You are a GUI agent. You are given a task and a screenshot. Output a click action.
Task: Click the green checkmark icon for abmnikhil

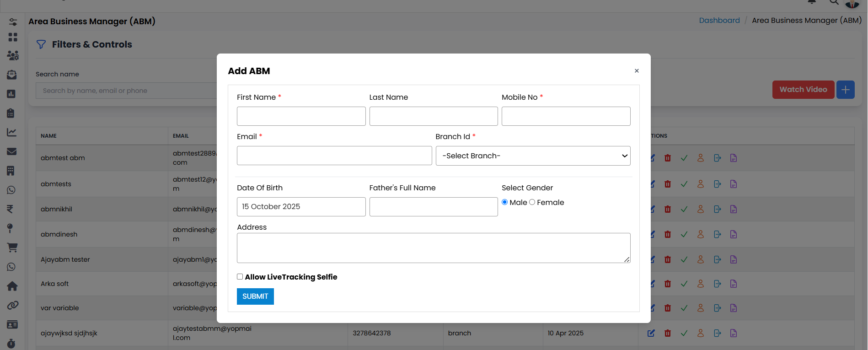[x=684, y=209]
